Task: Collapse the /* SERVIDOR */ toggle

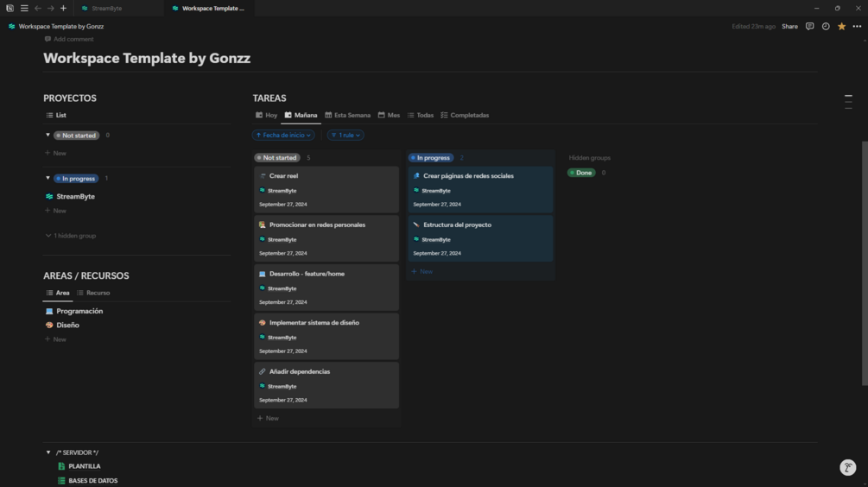Action: tap(48, 452)
